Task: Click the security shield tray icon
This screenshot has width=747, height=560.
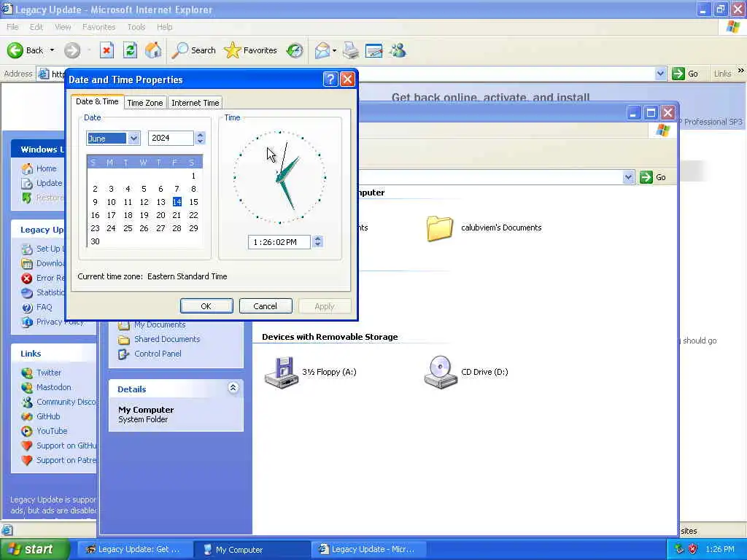Action: click(x=693, y=549)
